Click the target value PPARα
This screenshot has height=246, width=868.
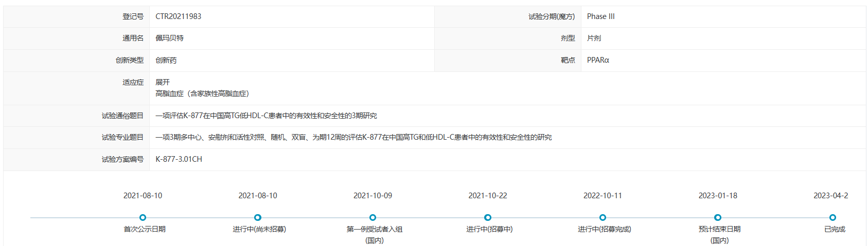pyautogui.click(x=598, y=60)
